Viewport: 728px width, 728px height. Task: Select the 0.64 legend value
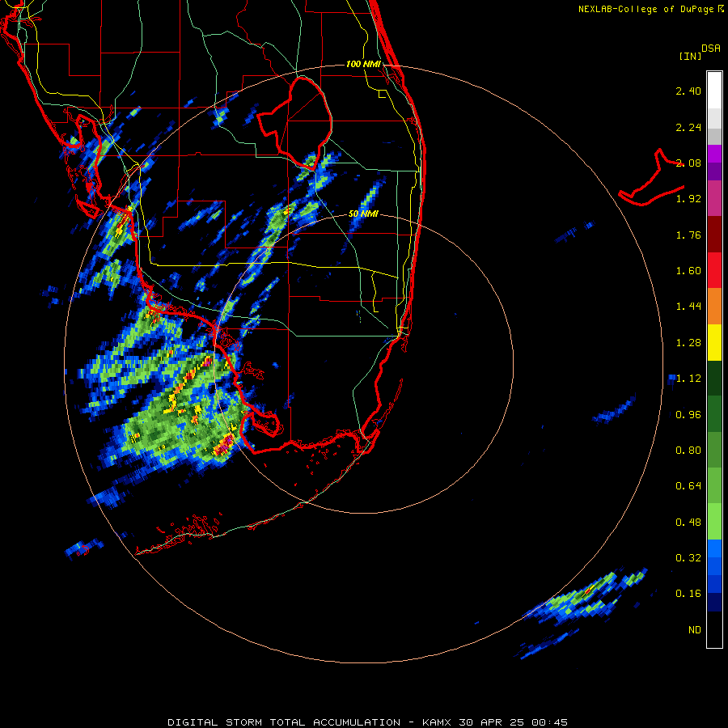click(688, 486)
